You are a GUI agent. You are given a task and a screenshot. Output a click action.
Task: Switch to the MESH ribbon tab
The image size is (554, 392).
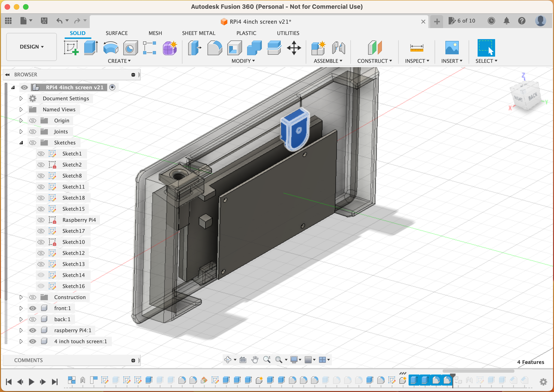click(155, 33)
